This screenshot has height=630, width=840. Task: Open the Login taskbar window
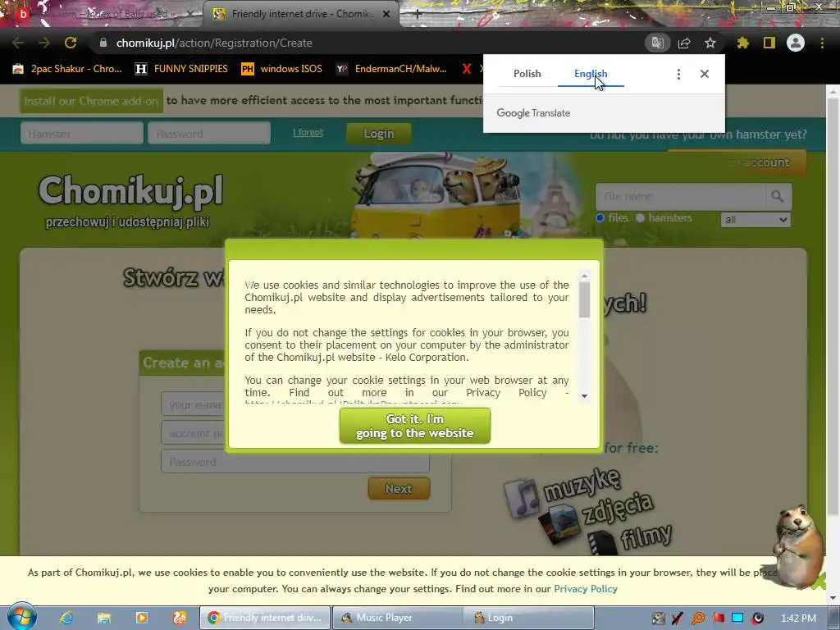(529, 618)
